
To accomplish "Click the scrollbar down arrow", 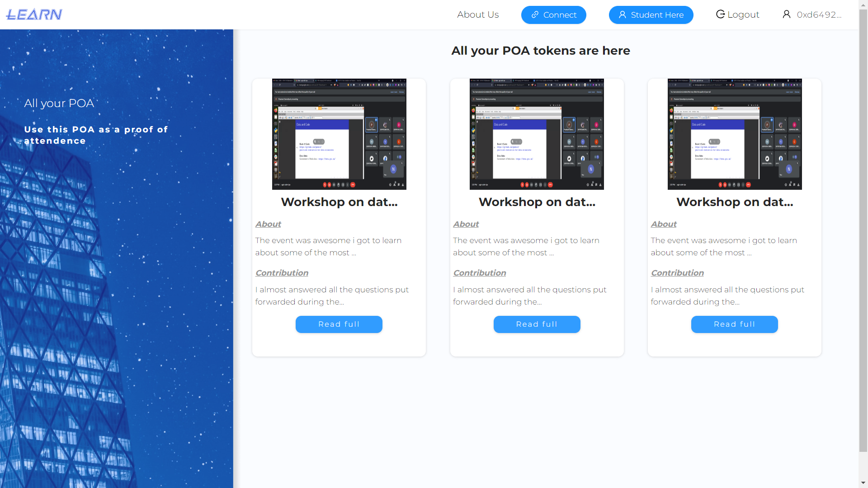I will pyautogui.click(x=863, y=483).
